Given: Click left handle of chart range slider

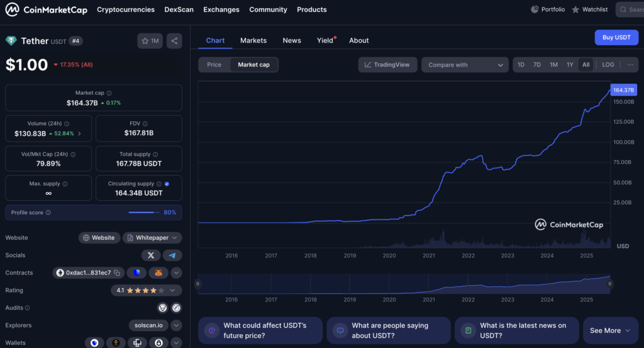Looking at the screenshot, I should tap(197, 283).
